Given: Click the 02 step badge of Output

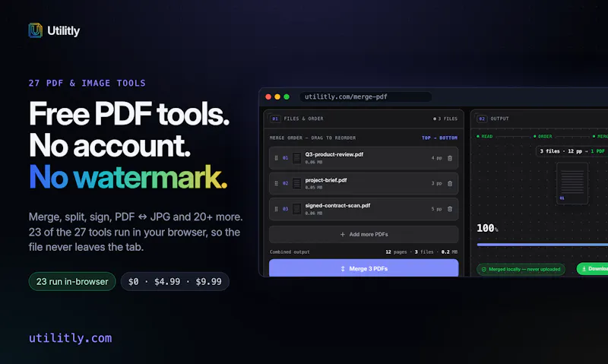Looking at the screenshot, I should click(x=482, y=119).
